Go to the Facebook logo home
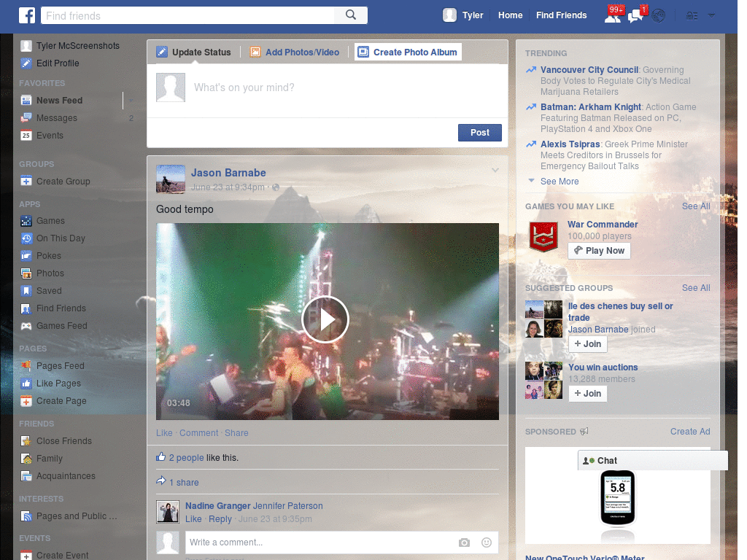 (x=27, y=15)
